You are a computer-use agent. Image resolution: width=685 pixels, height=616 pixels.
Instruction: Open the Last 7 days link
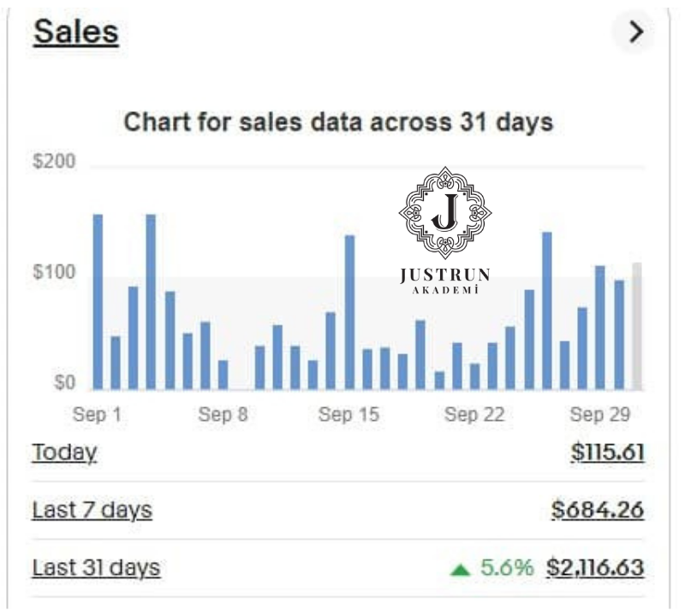click(92, 510)
